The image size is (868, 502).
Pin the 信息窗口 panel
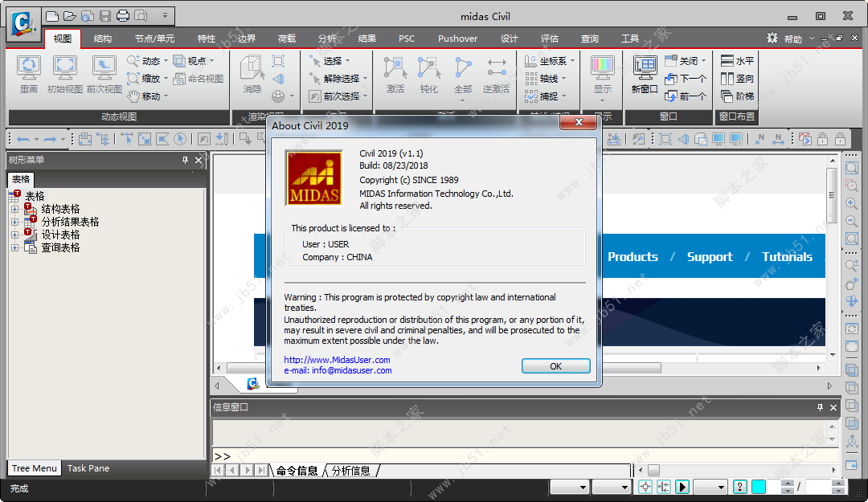820,407
